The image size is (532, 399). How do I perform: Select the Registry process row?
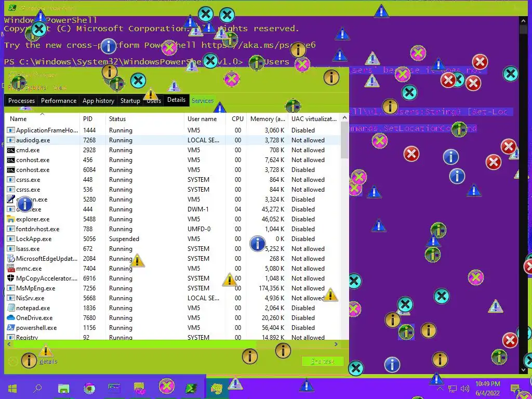(x=172, y=337)
